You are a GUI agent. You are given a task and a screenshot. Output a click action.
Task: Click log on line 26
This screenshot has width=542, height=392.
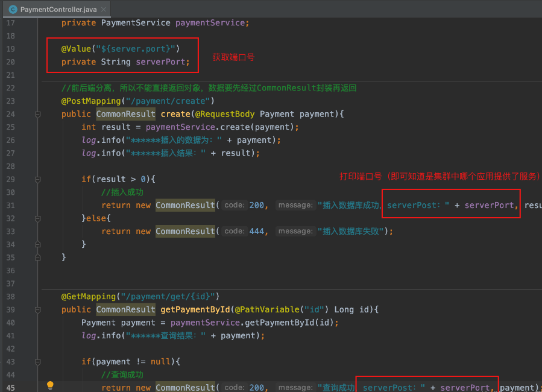(89, 140)
